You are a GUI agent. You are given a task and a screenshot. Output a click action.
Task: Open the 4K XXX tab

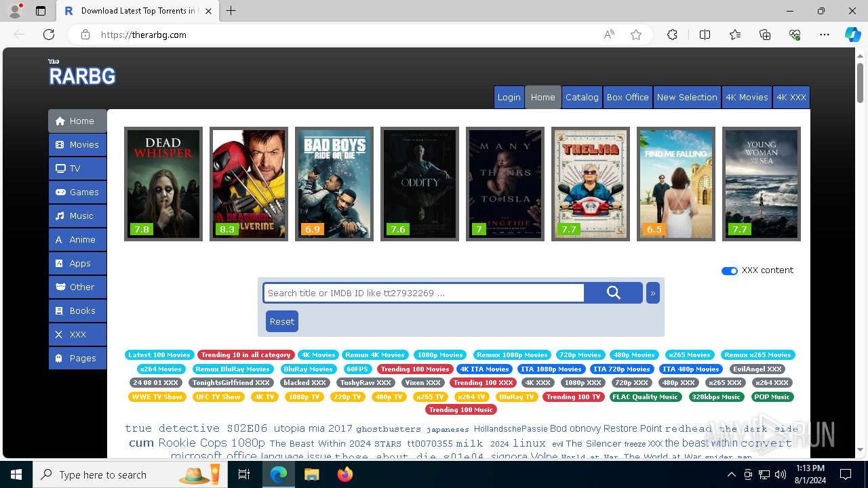(x=791, y=97)
